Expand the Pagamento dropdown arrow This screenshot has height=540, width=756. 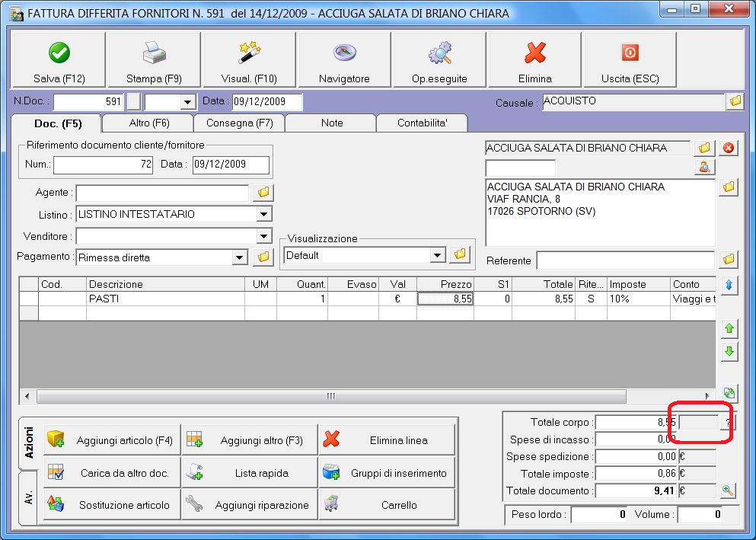239,257
